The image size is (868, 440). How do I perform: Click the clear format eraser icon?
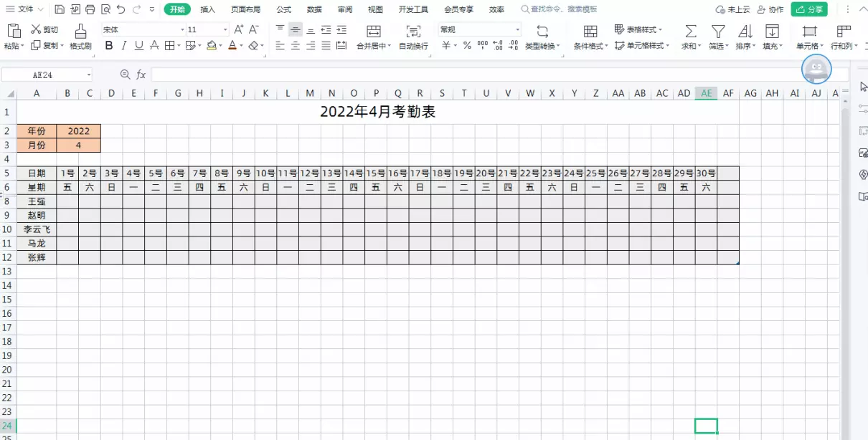253,45
